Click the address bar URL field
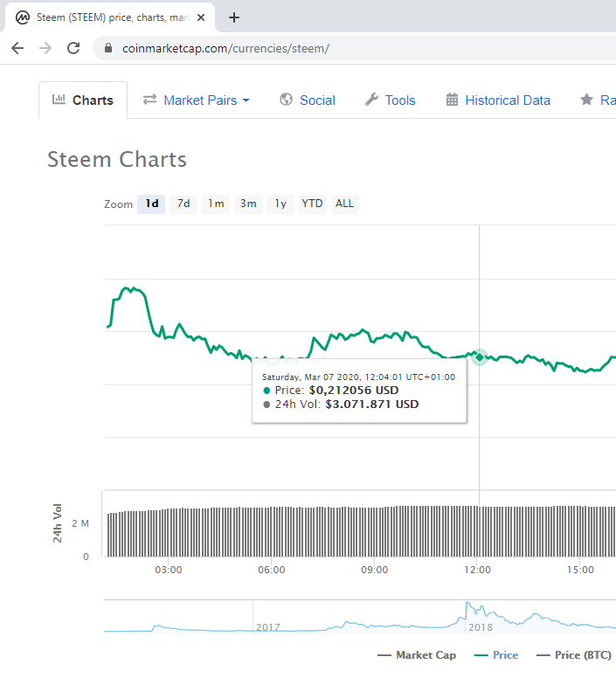Image resolution: width=616 pixels, height=678 pixels. click(x=355, y=48)
